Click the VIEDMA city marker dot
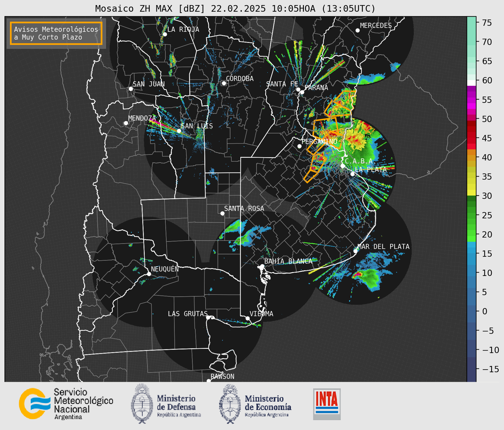Screen dimensions: 504x430 [247, 318]
